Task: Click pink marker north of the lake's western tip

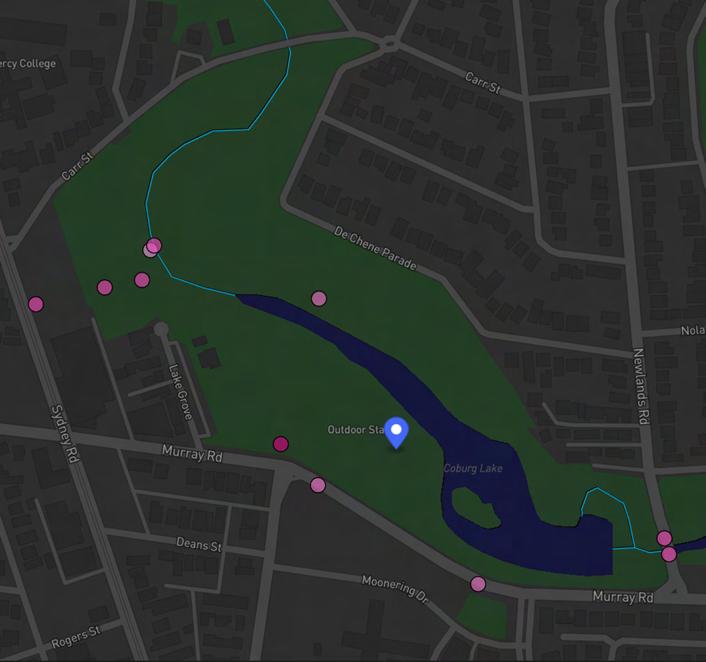Action: click(x=319, y=299)
